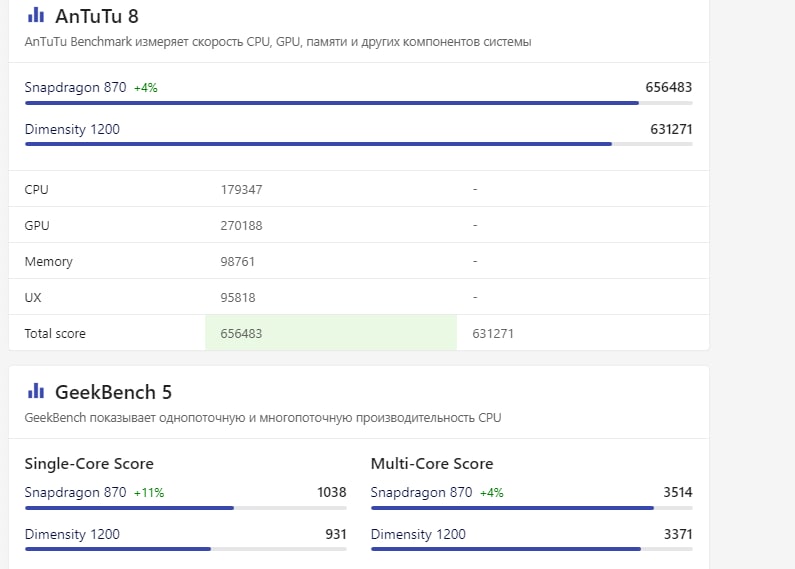The width and height of the screenshot is (795, 569).
Task: Click the CPU value 179347
Action: (241, 190)
